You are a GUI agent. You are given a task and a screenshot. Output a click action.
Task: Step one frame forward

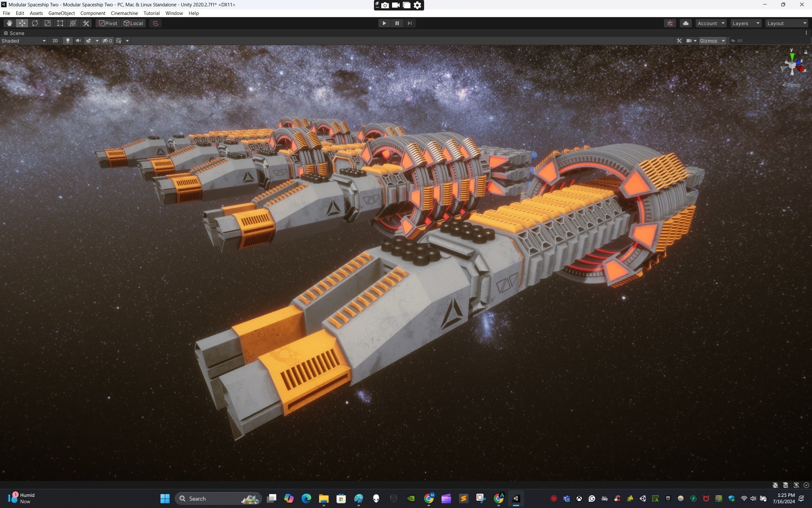[410, 23]
